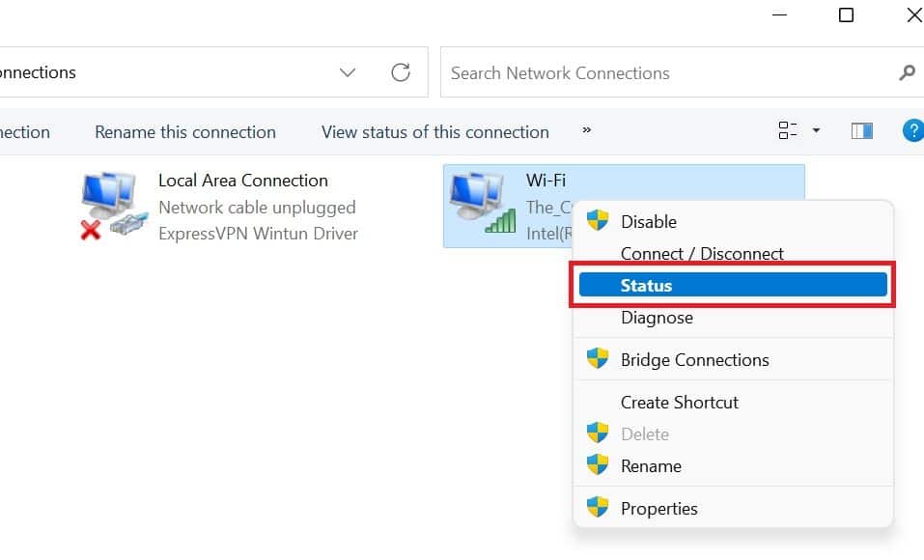Choose Diagnose in the context menu
The image size is (924, 560).
(657, 318)
